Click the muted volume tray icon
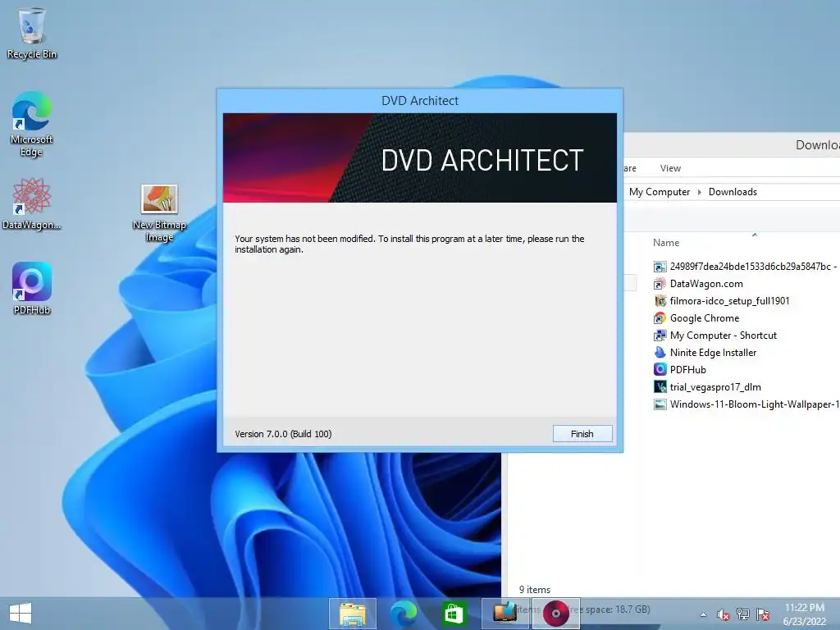 tap(723, 614)
